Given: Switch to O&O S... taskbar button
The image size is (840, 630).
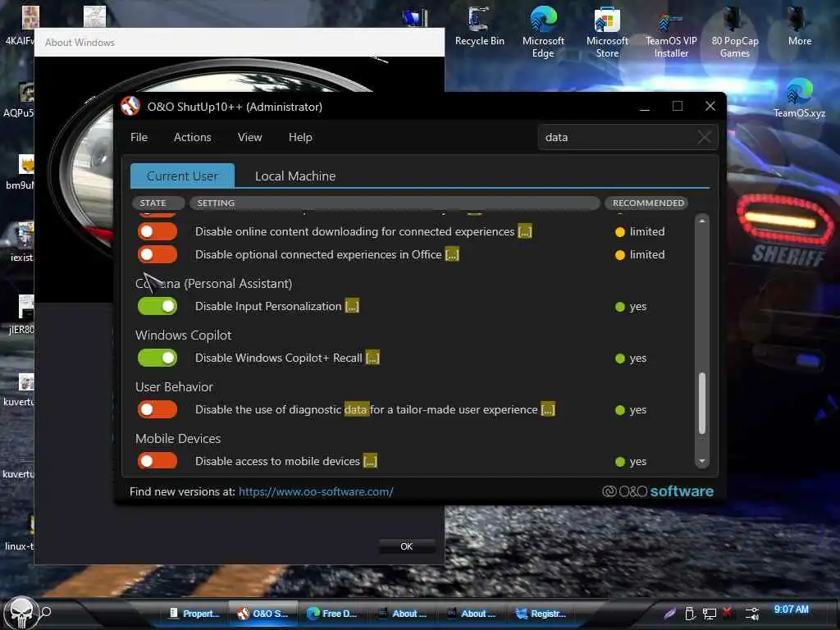Looking at the screenshot, I should tap(263, 614).
